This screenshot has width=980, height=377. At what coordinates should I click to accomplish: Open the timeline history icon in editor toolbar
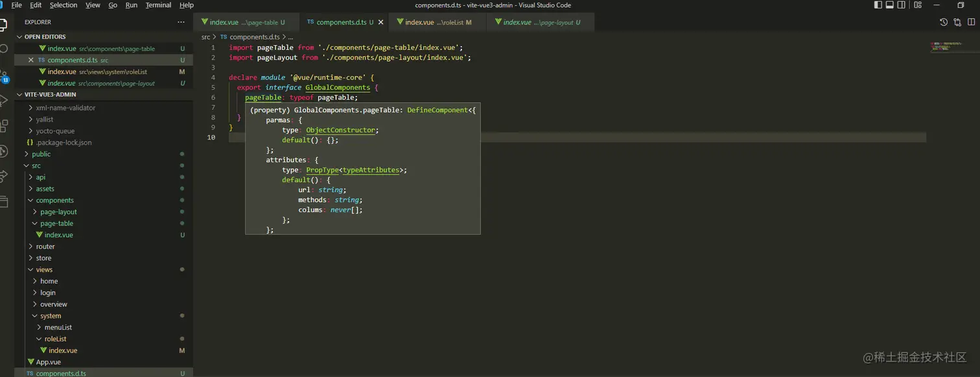944,22
